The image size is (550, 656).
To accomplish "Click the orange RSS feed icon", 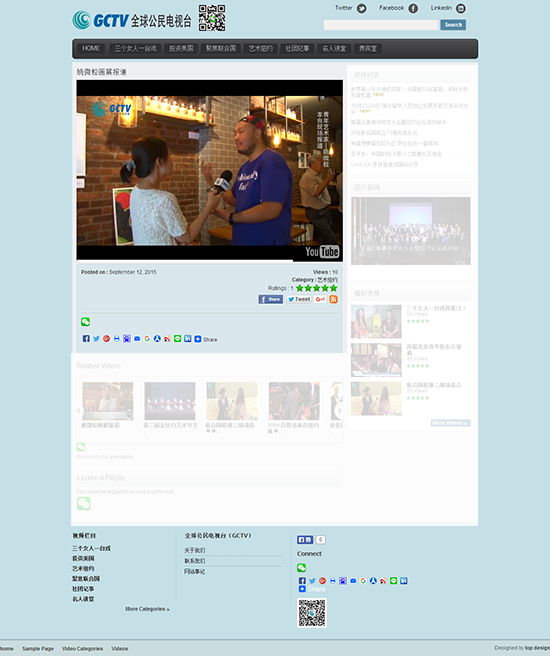I will pos(333,299).
